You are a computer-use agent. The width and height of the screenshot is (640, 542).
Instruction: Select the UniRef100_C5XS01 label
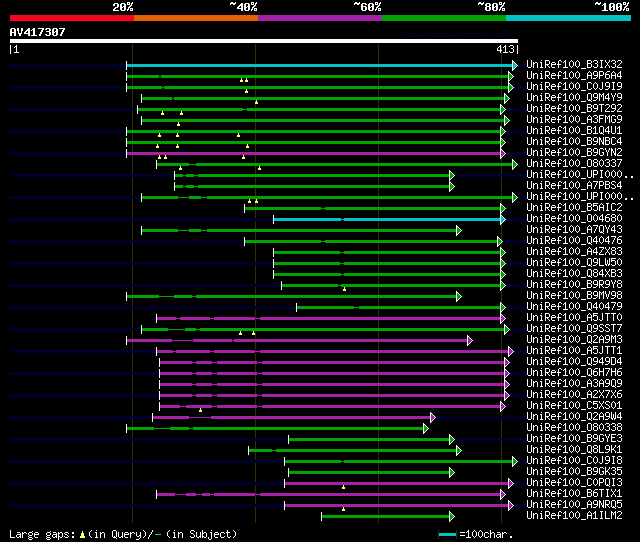point(574,406)
